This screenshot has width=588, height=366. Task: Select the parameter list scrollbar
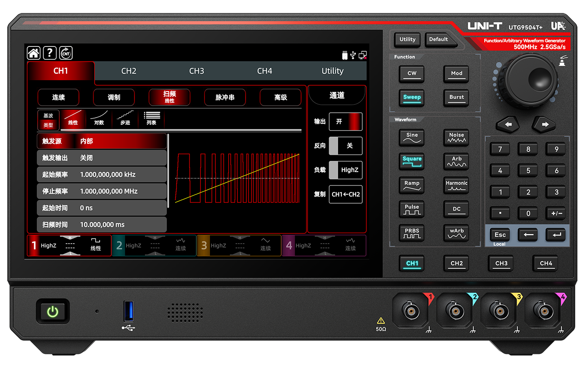168,171
